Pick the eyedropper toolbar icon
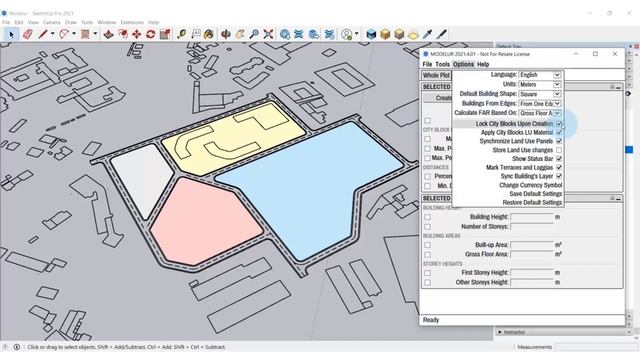The height and width of the screenshot is (360, 640). (x=427, y=34)
